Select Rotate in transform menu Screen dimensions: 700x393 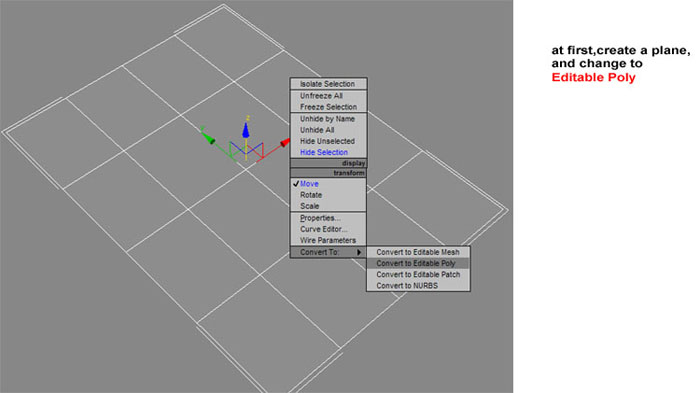[328, 195]
